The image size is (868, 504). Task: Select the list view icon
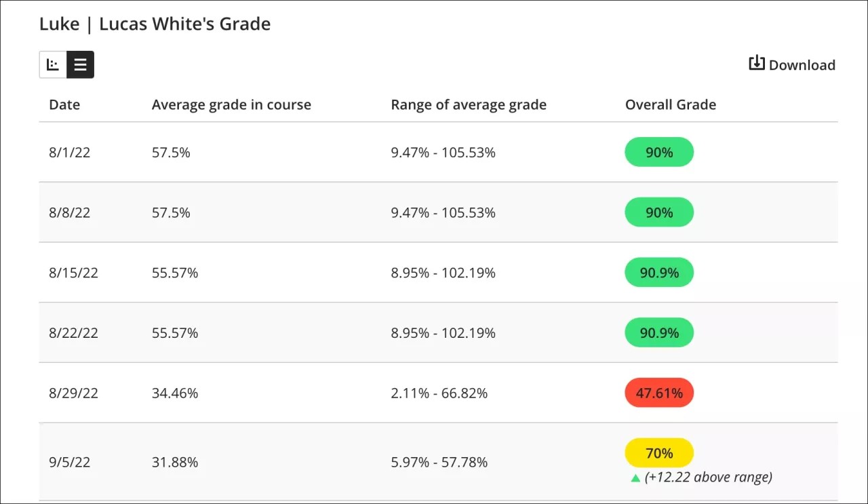[80, 64]
